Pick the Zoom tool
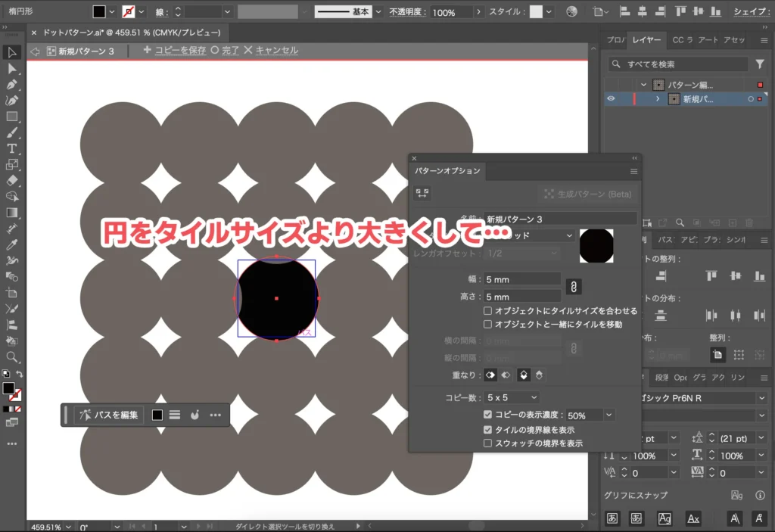The image size is (775, 532). pos(11,356)
